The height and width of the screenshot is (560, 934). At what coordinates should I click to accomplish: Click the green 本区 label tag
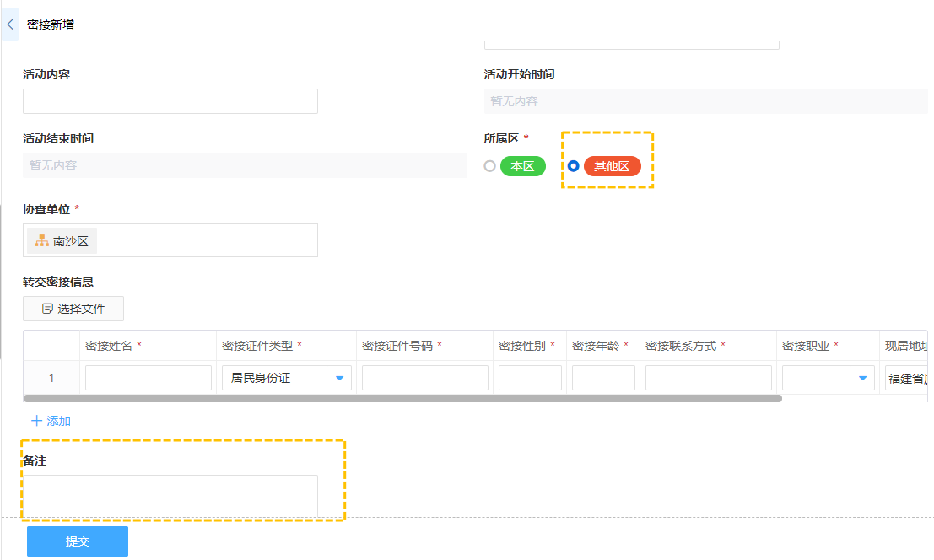click(522, 166)
